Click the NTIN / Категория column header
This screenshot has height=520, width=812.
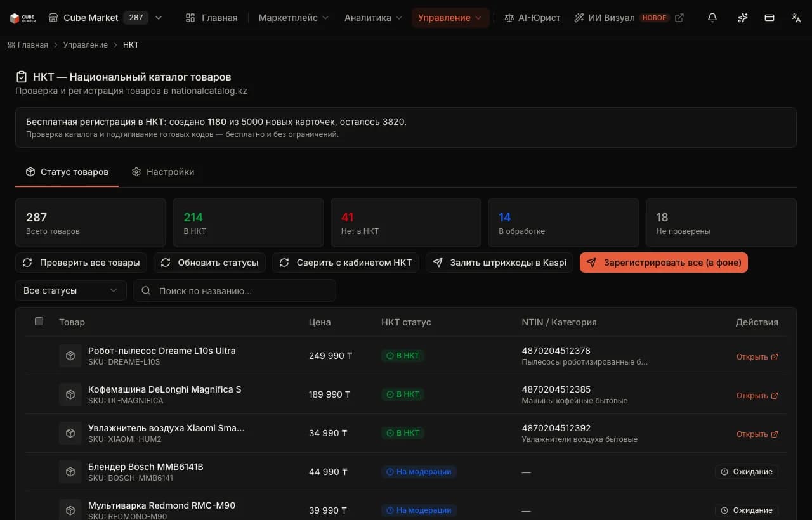(x=559, y=322)
